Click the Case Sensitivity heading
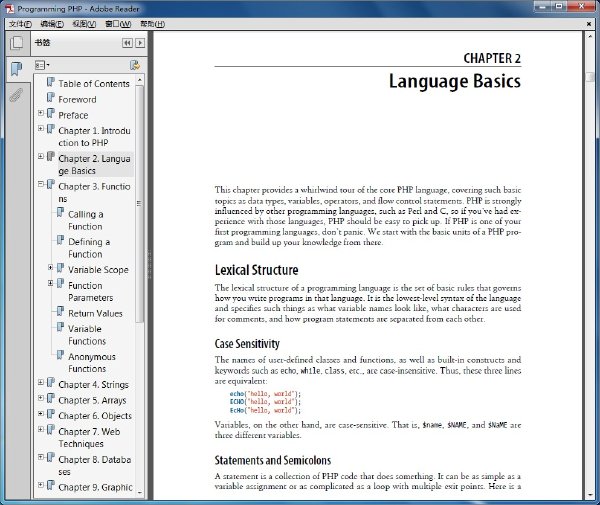Screen dimensions: 600x505 point(247,344)
